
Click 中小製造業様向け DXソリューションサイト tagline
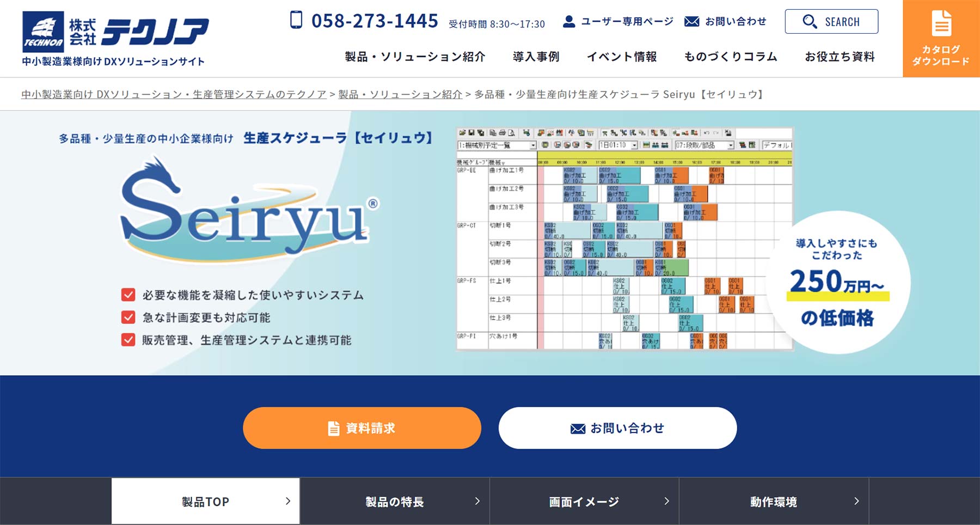click(113, 62)
